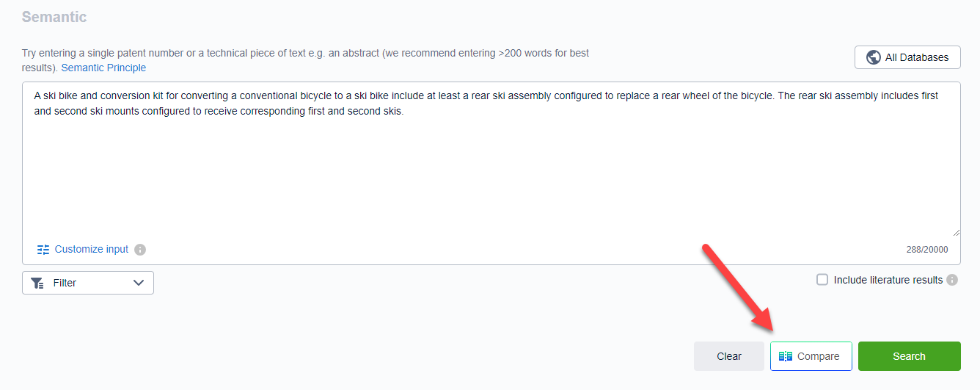Click the Customize input sliders icon
980x390 pixels.
pyautogui.click(x=43, y=250)
